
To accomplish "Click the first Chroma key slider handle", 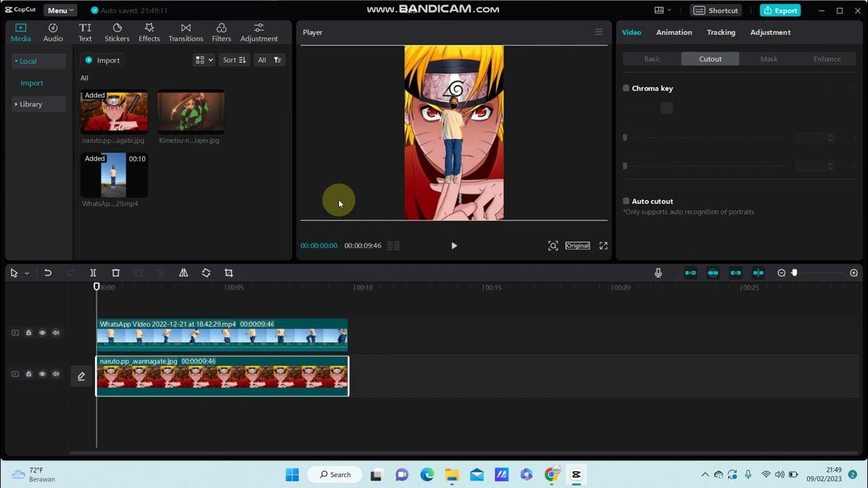I will point(625,138).
